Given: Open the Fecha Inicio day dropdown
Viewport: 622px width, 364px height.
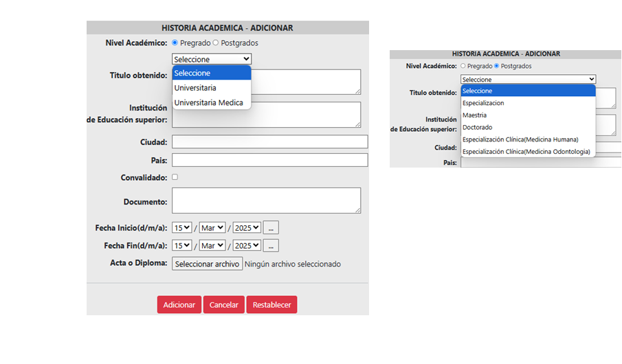Looking at the screenshot, I should coord(182,227).
